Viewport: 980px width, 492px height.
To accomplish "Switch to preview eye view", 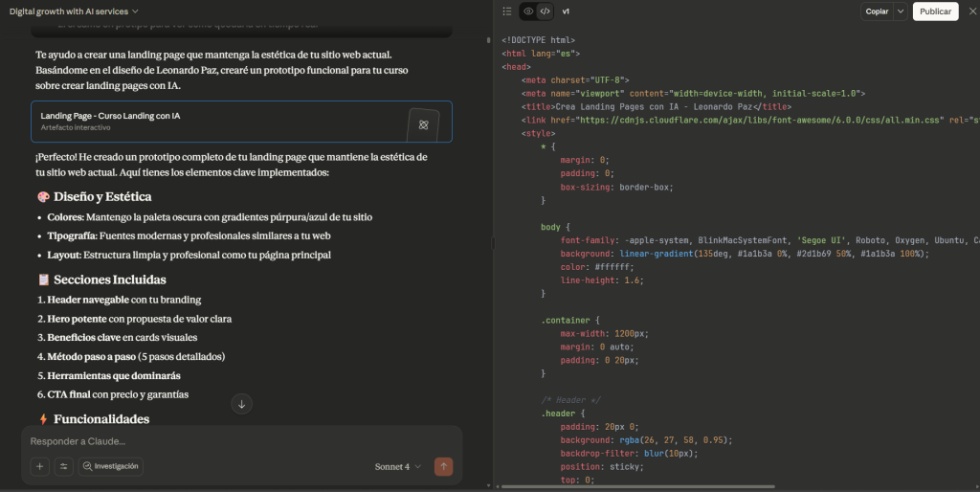I will tap(528, 11).
